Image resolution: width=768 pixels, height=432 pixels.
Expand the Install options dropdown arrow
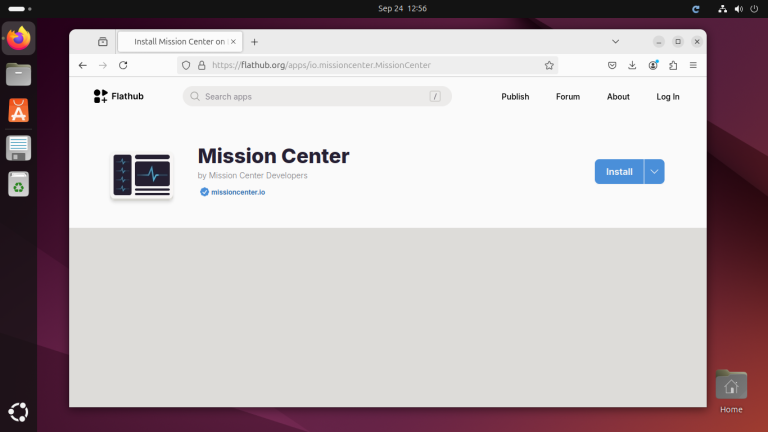[x=654, y=171]
